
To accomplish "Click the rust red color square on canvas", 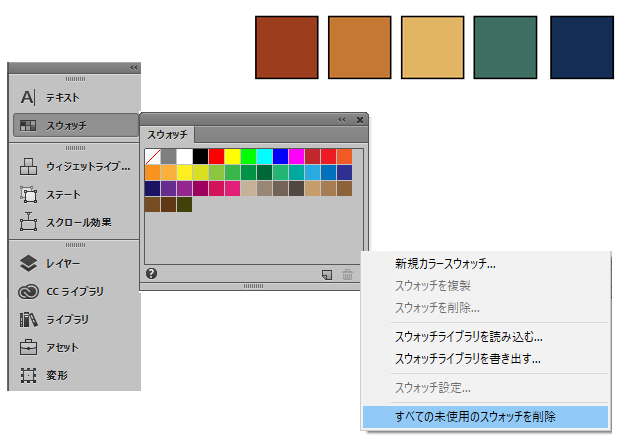I will pyautogui.click(x=287, y=47).
